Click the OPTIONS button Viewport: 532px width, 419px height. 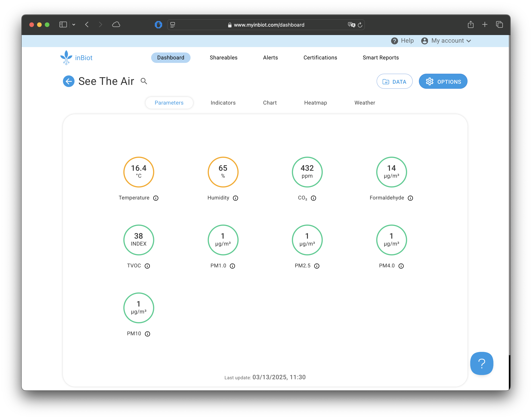[443, 81]
